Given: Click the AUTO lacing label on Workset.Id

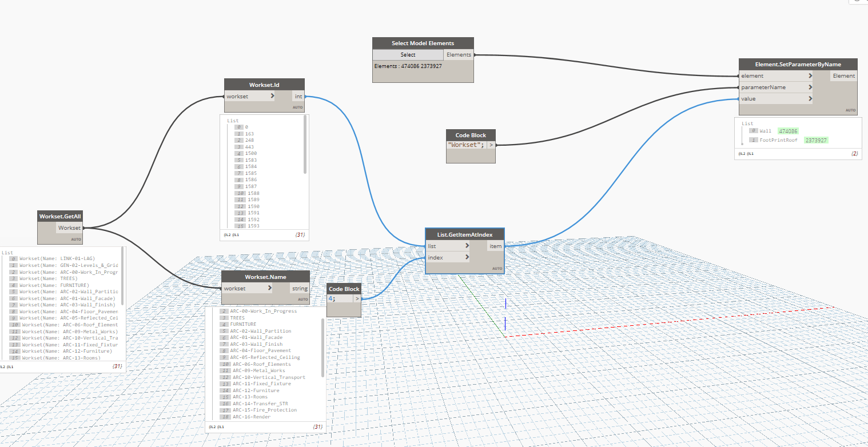Looking at the screenshot, I should (298, 107).
